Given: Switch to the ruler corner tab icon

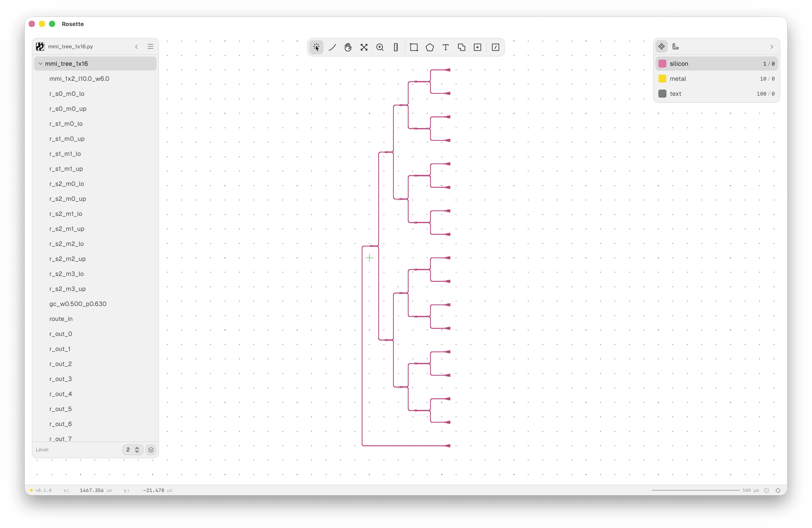Looking at the screenshot, I should point(675,46).
